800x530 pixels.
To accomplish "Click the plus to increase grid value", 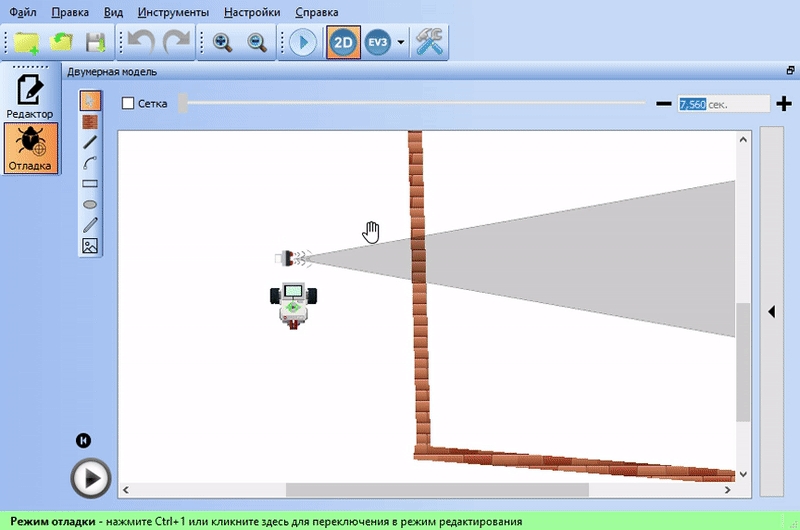I will click(x=783, y=103).
